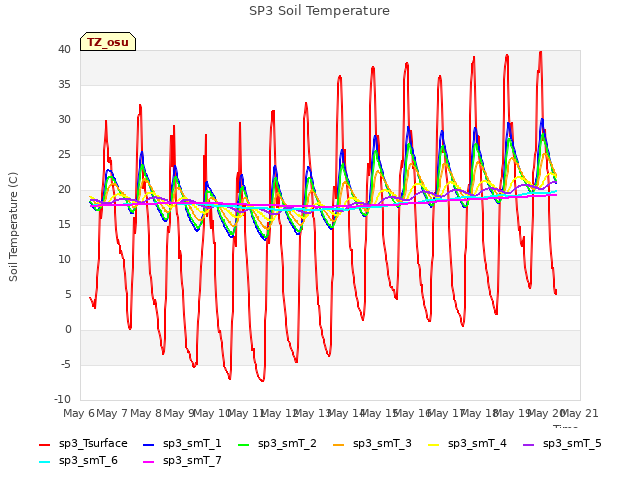Toggle the sp3_smT_7 legend entry
Image resolution: width=640 pixels, height=480 pixels.
182,461
